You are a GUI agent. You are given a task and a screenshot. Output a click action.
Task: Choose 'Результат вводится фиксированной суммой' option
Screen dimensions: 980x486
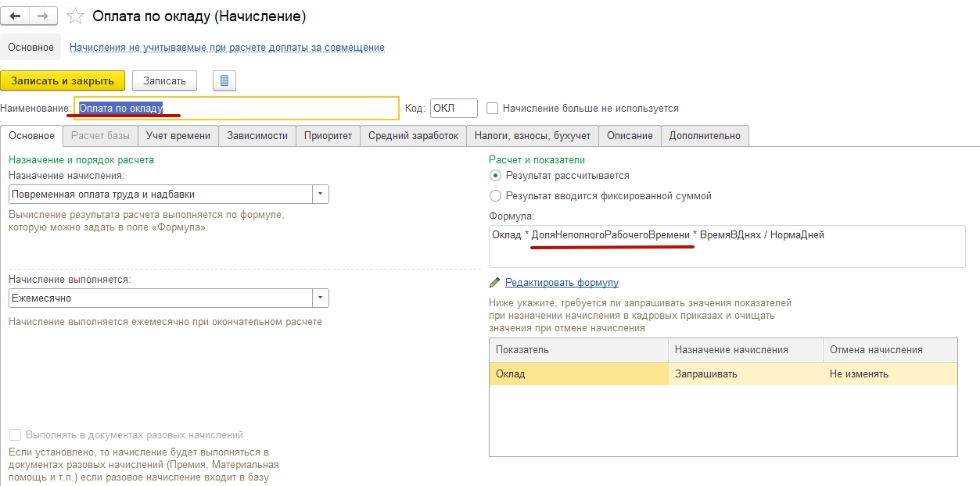[x=495, y=196]
